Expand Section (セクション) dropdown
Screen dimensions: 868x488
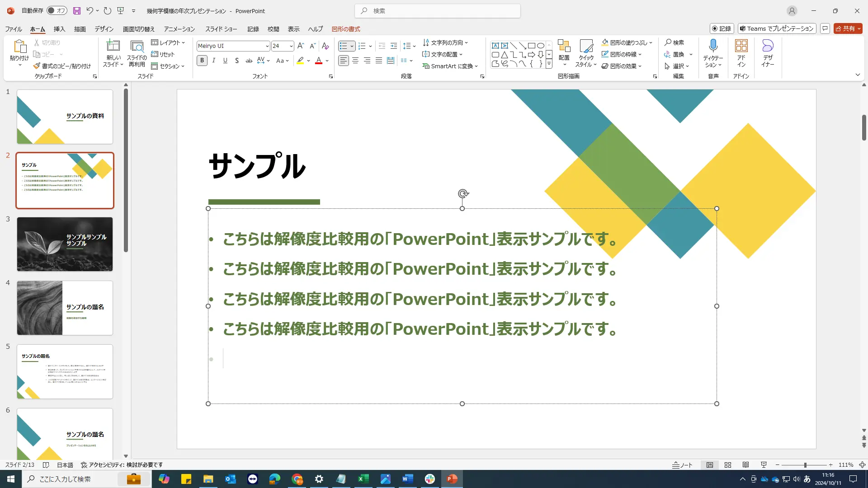168,66
